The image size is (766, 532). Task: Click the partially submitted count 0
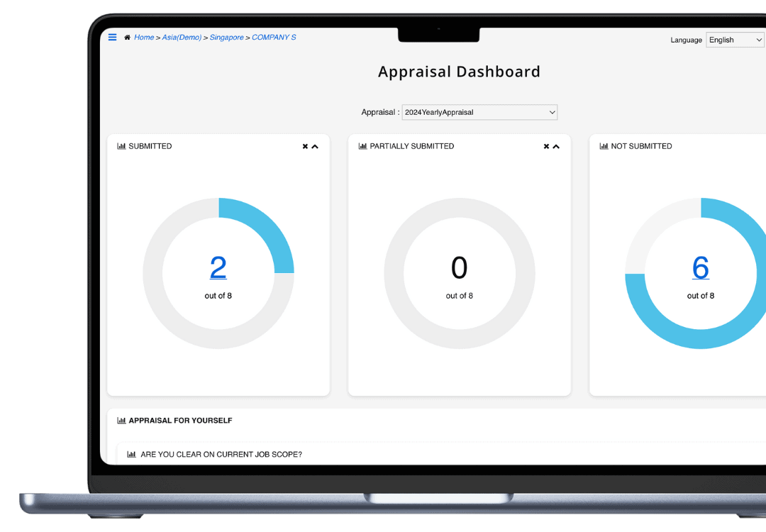[x=459, y=267]
